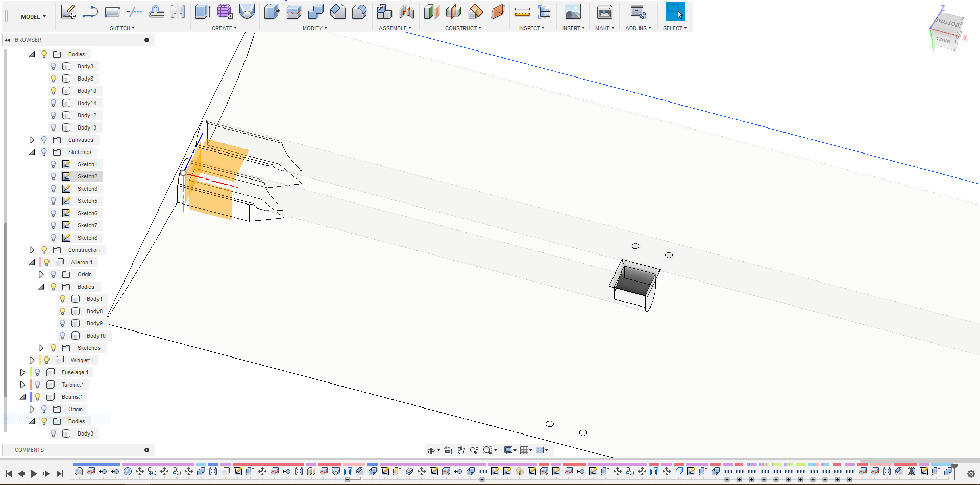Viewport: 980px width, 485px height.
Task: Click the timeline end marker
Action: (x=954, y=471)
